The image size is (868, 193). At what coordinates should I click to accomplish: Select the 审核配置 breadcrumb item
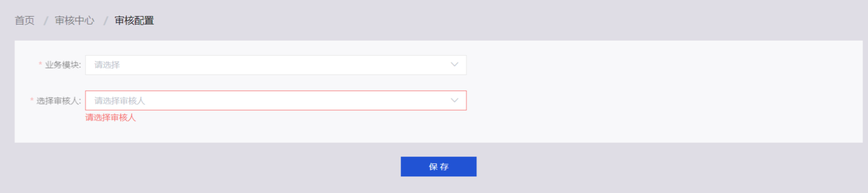click(x=134, y=20)
